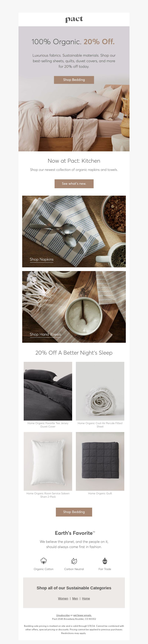This screenshot has height=644, width=148.
Task: Open the Men category link
Action: pos(75,598)
